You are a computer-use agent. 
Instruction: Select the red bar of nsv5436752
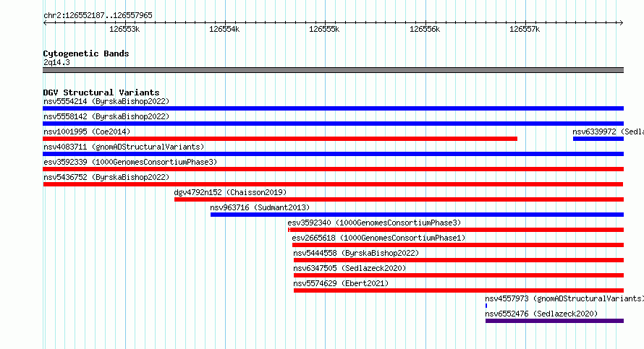[x=333, y=184]
